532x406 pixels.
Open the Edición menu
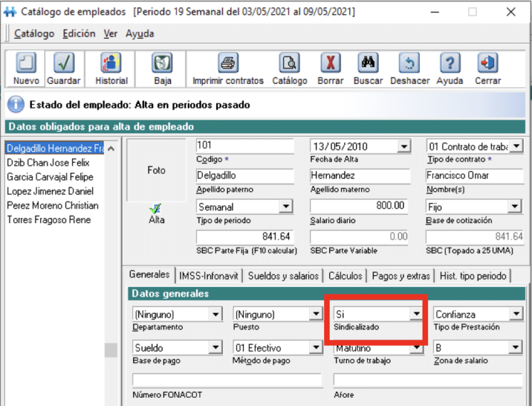79,34
